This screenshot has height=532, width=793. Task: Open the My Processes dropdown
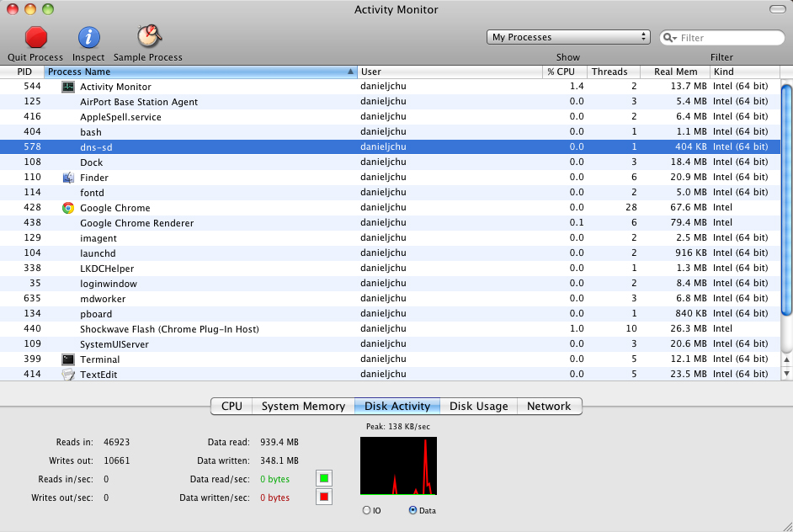coord(568,37)
